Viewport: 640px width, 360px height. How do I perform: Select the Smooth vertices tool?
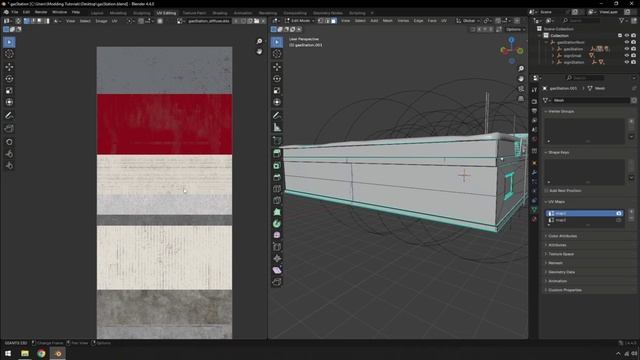click(x=277, y=236)
